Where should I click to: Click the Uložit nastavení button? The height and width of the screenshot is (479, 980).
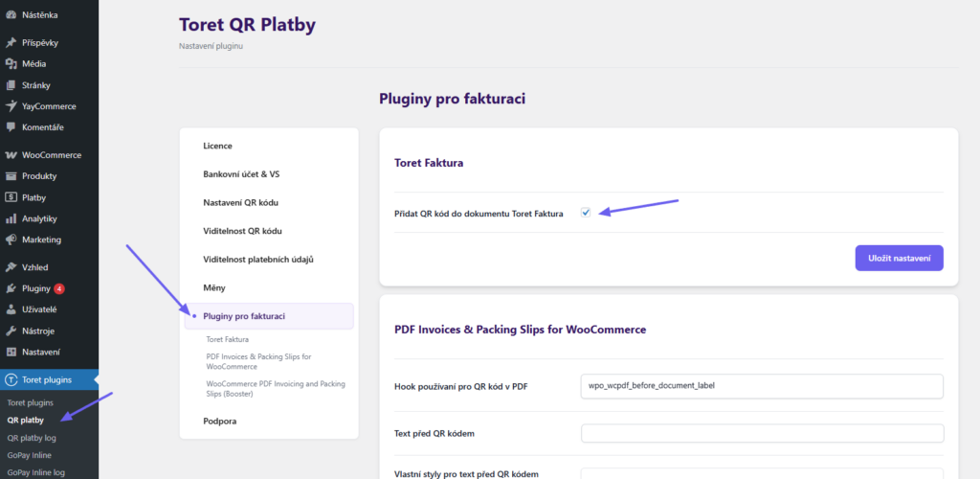click(899, 259)
